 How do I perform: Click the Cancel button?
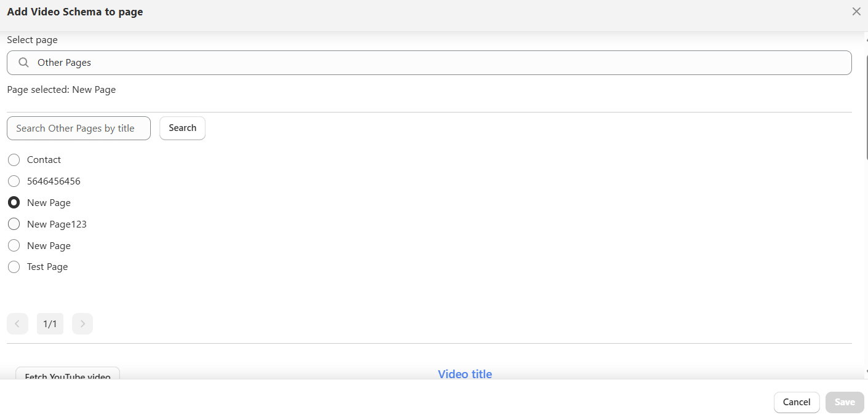(x=797, y=402)
